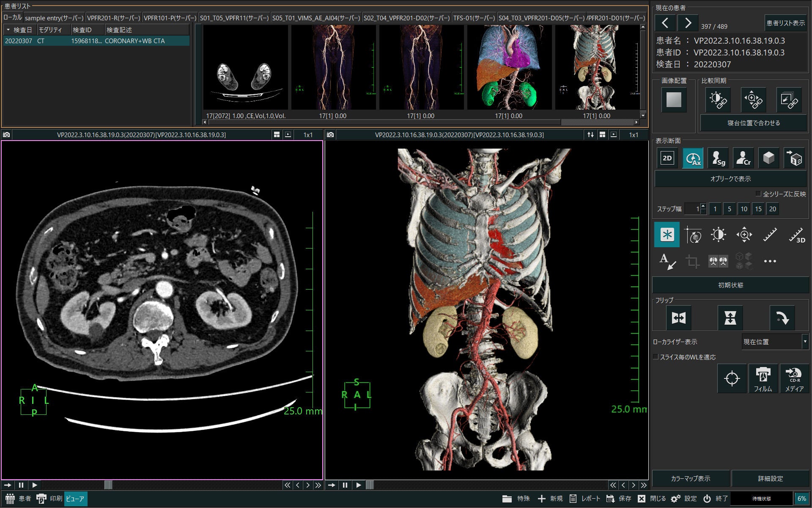
Task: Select the Coronal (Cr) plane view
Action: click(743, 158)
